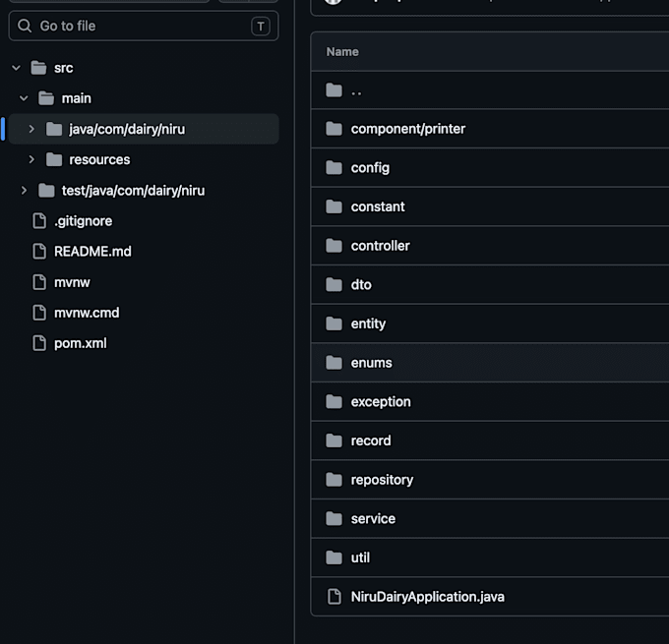Viewport: 669px width, 644px height.
Task: Expand the java/com/dairy/niru tree chevron
Action: pyautogui.click(x=31, y=129)
